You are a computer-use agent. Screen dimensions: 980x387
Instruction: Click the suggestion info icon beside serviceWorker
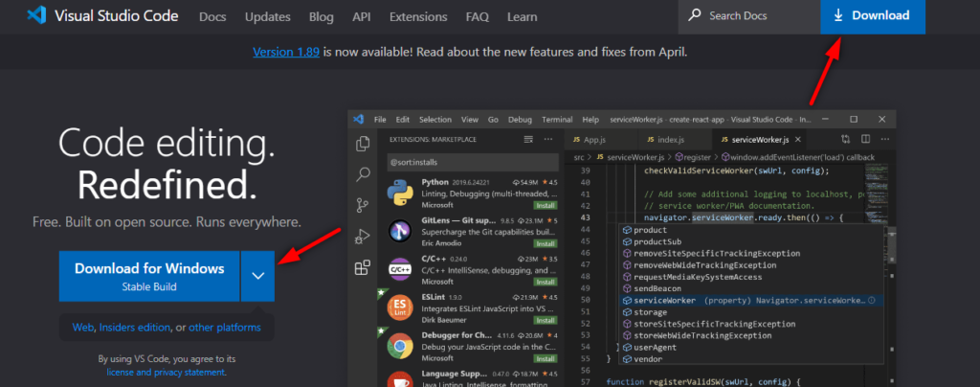(872, 301)
